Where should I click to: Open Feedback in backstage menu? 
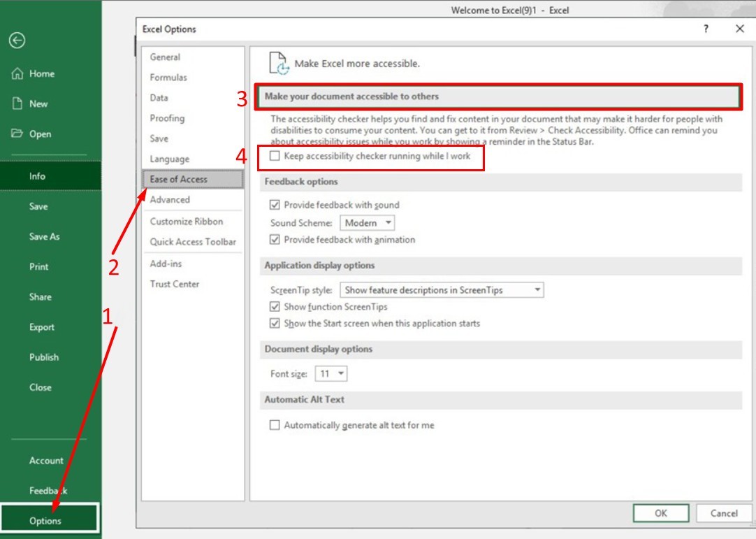coord(50,491)
